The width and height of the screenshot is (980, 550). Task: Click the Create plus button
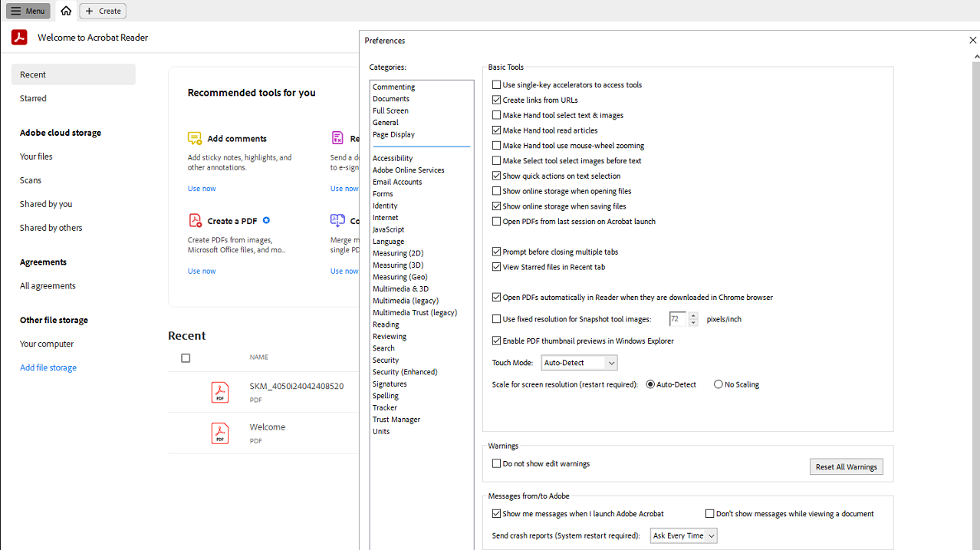point(103,11)
